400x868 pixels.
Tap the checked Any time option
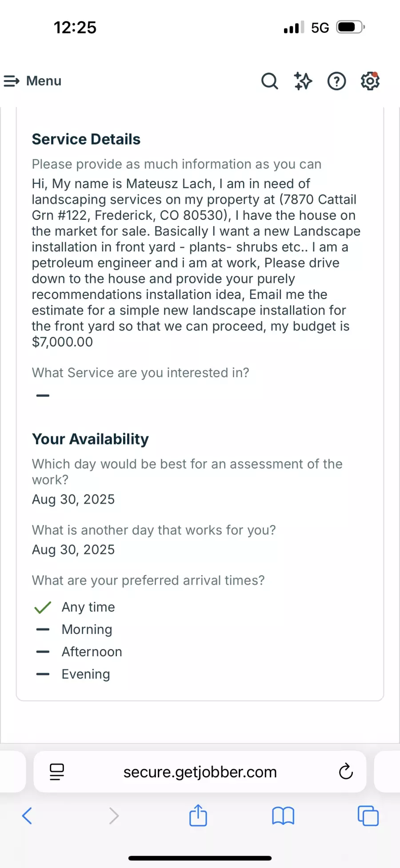tap(88, 607)
